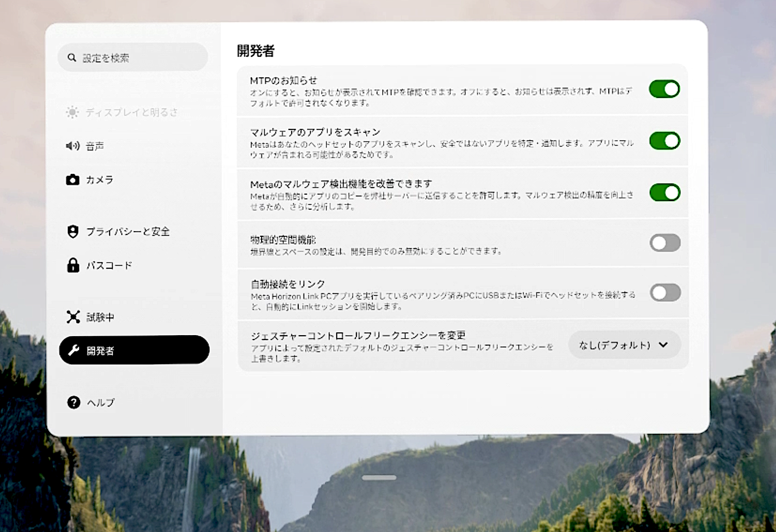Click the sun icon for ディスプレイと明るさ
The width and height of the screenshot is (776, 532).
click(72, 112)
